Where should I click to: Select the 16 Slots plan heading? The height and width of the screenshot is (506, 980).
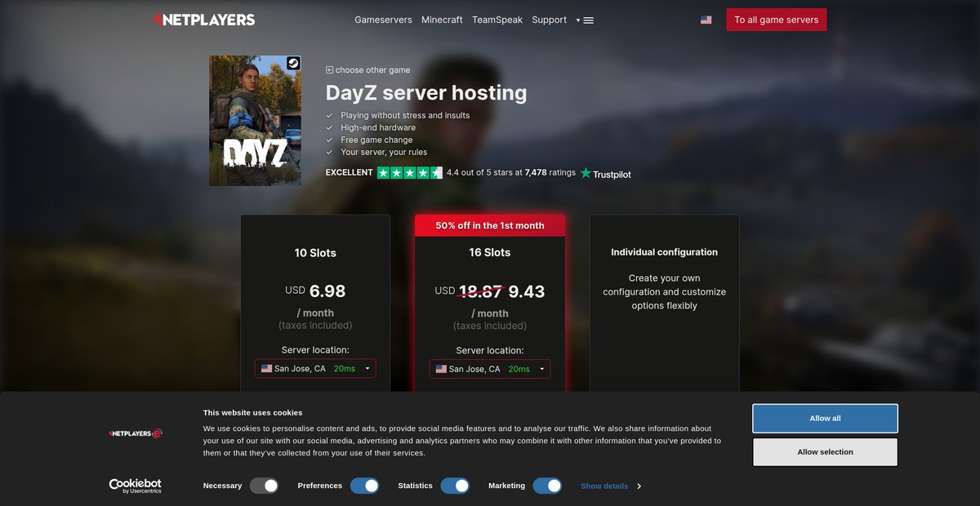pos(490,253)
